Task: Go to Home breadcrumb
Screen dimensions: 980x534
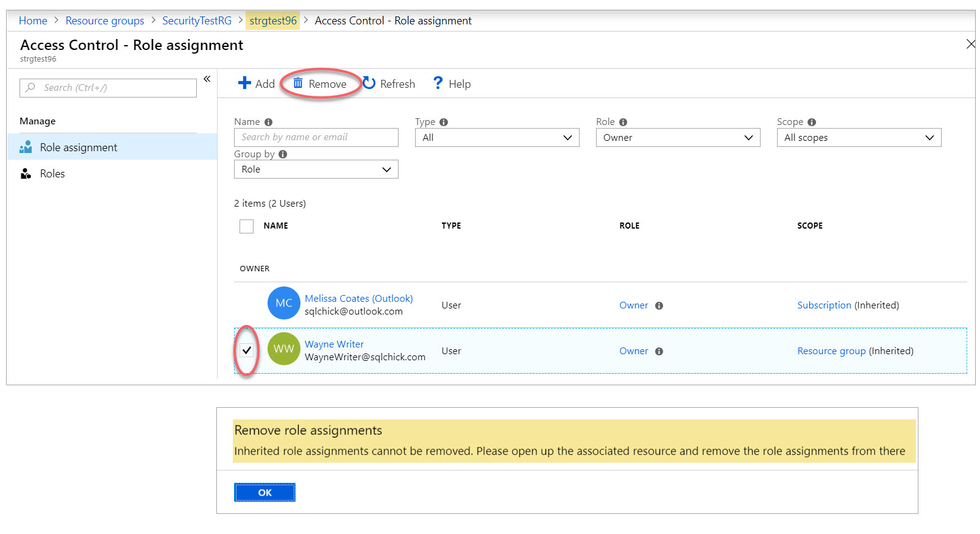Action: point(33,21)
